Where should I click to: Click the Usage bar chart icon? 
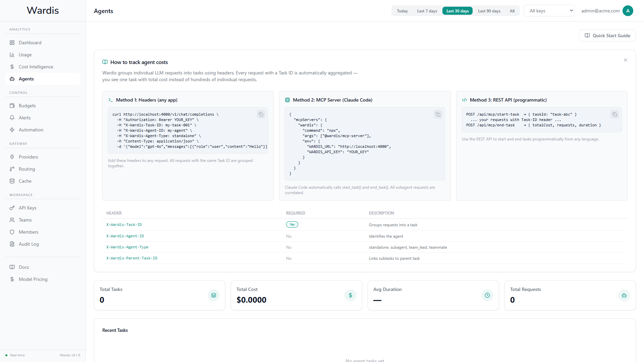click(12, 55)
